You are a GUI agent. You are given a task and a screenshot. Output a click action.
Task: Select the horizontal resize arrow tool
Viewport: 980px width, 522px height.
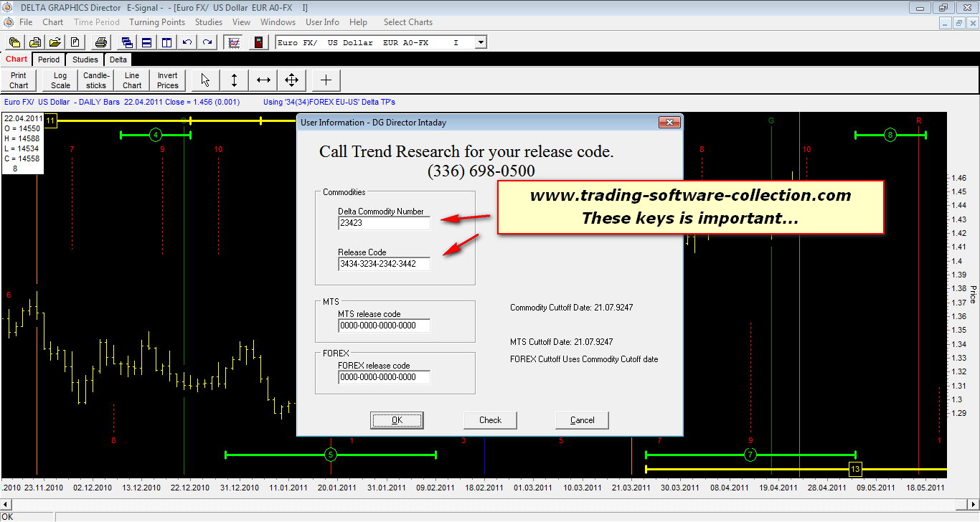click(263, 80)
